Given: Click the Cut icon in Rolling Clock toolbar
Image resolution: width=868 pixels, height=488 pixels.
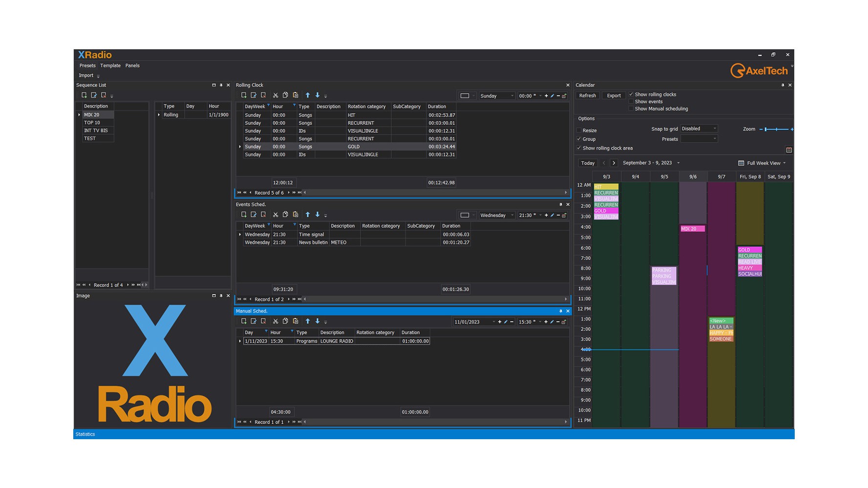Looking at the screenshot, I should pyautogui.click(x=275, y=96).
